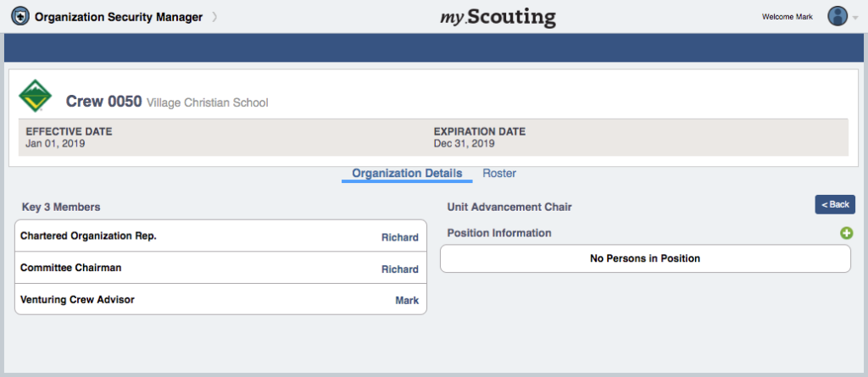
Task: Open Mark's link for Venturing Crew Advisor
Action: pyautogui.click(x=407, y=301)
